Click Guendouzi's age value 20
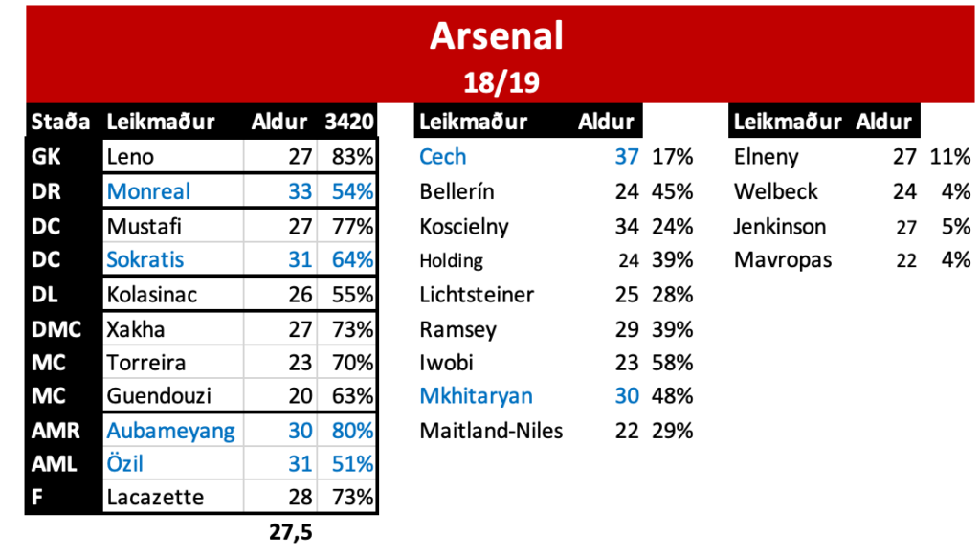The width and height of the screenshot is (980, 557). pos(300,395)
